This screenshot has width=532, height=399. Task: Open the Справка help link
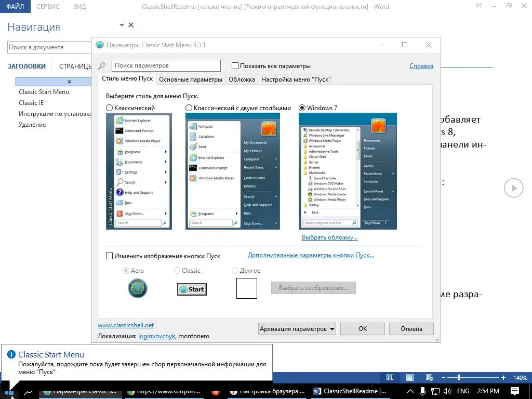(421, 66)
